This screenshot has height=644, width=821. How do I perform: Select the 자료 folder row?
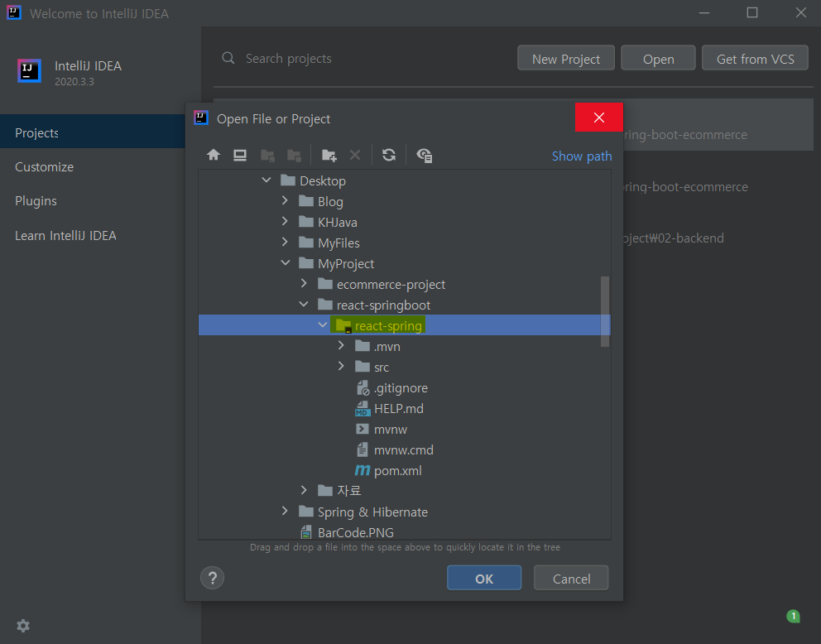(404, 491)
